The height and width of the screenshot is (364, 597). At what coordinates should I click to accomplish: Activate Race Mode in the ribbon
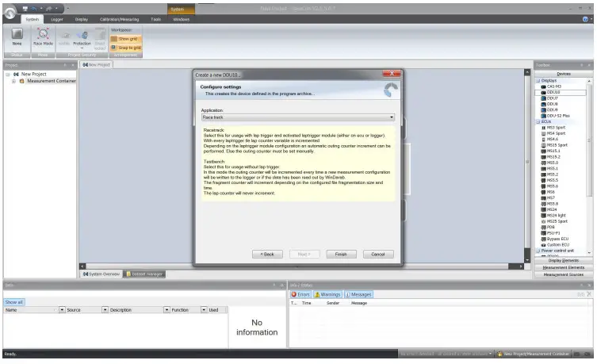(43, 37)
